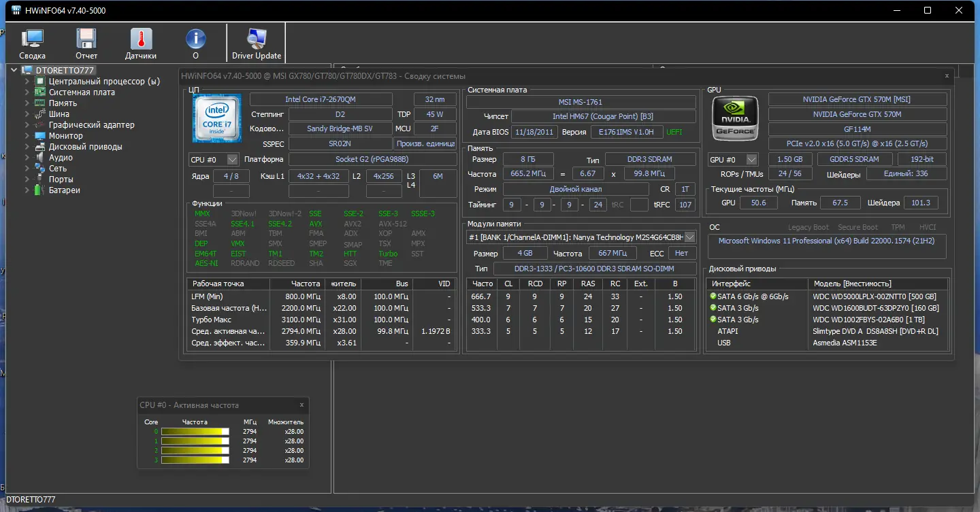The image size is (980, 512).
Task: Open the memory module BANK 1 dropdown
Action: click(x=689, y=237)
